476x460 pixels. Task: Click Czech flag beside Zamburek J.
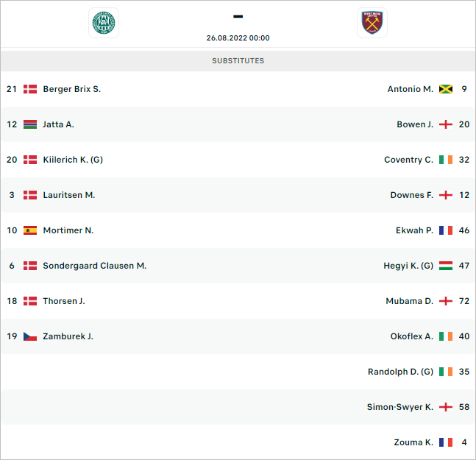30,336
